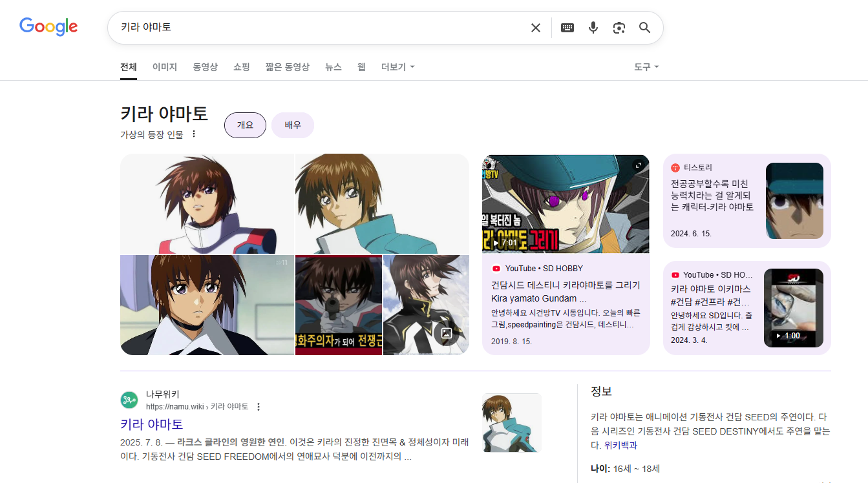Screen dimensions: 868x483
Task: Open the namu.wiki URL breadcrumb
Action: click(x=197, y=407)
